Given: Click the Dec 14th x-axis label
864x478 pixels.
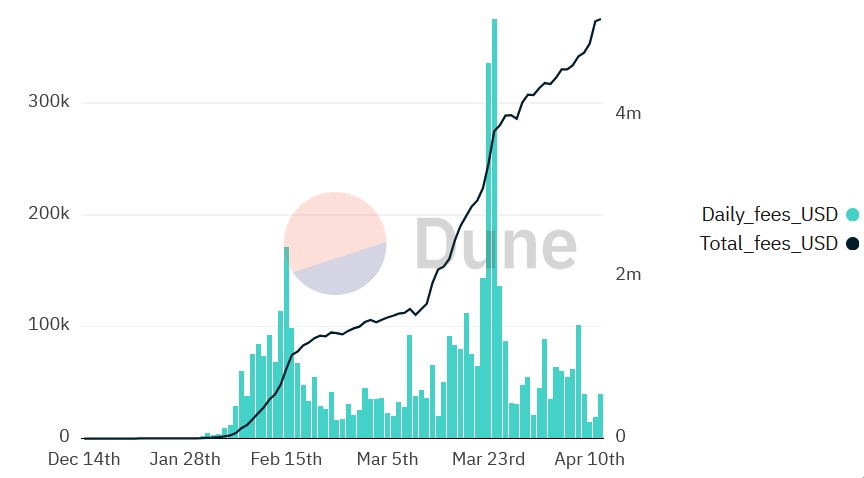Looking at the screenshot, I should tap(85, 459).
